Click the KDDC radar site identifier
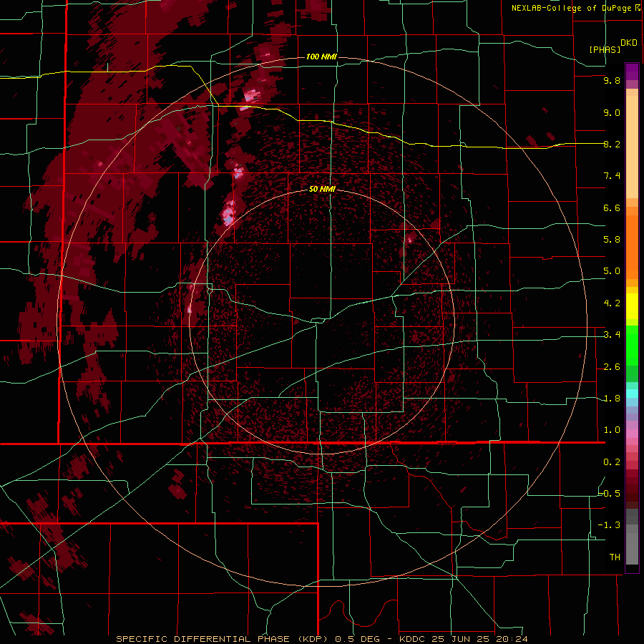 point(414,639)
